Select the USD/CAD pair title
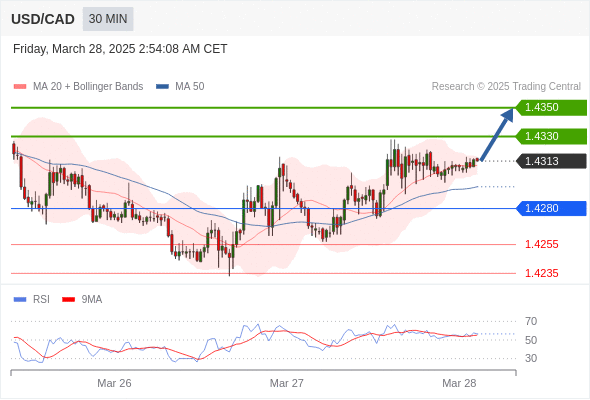The width and height of the screenshot is (590, 400). pyautogui.click(x=43, y=19)
